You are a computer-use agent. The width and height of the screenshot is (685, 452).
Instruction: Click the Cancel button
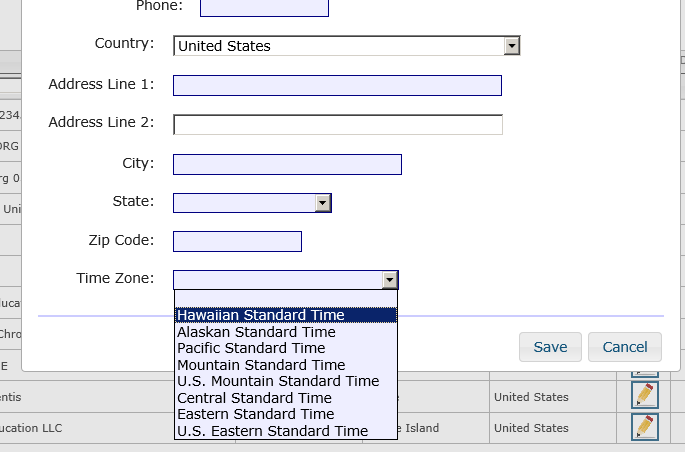coord(624,347)
